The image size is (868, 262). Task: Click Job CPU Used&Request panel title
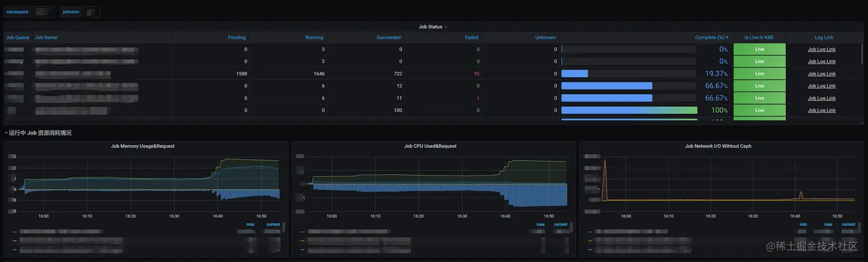pyautogui.click(x=431, y=146)
